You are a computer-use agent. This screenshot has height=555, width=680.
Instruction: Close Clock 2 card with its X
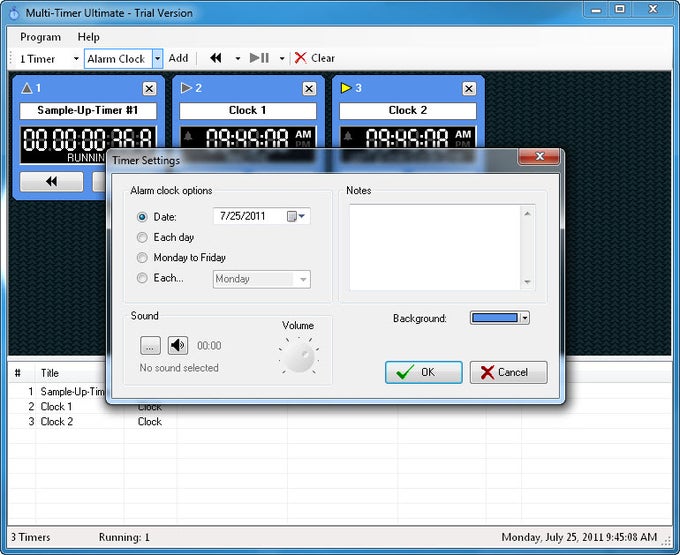469,88
